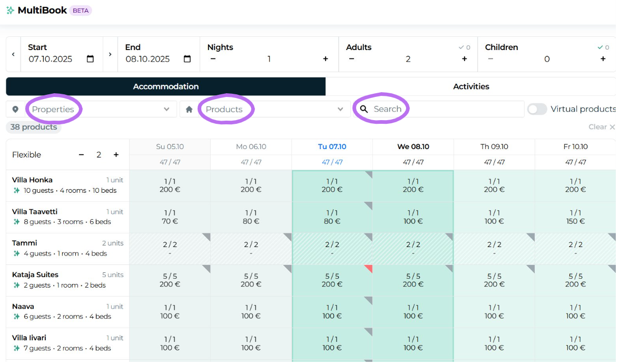Go to previous dates with left arrow
Image resolution: width=620 pixels, height=364 pixels.
14,54
